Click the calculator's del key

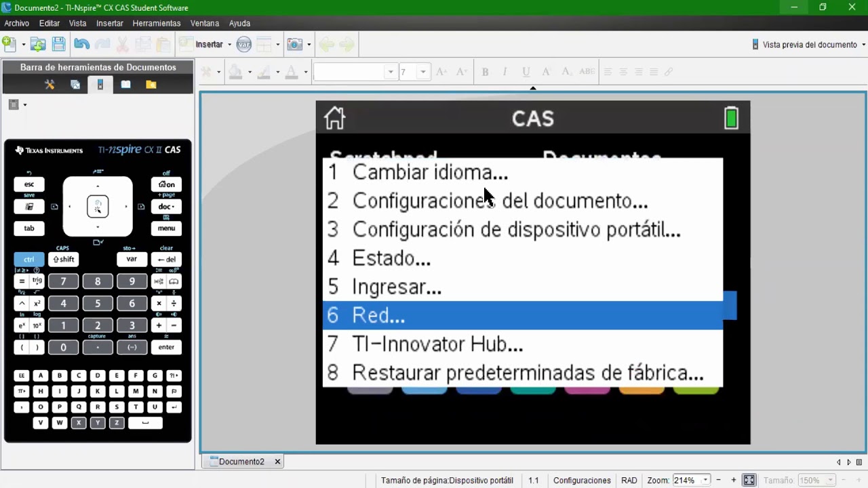click(166, 259)
